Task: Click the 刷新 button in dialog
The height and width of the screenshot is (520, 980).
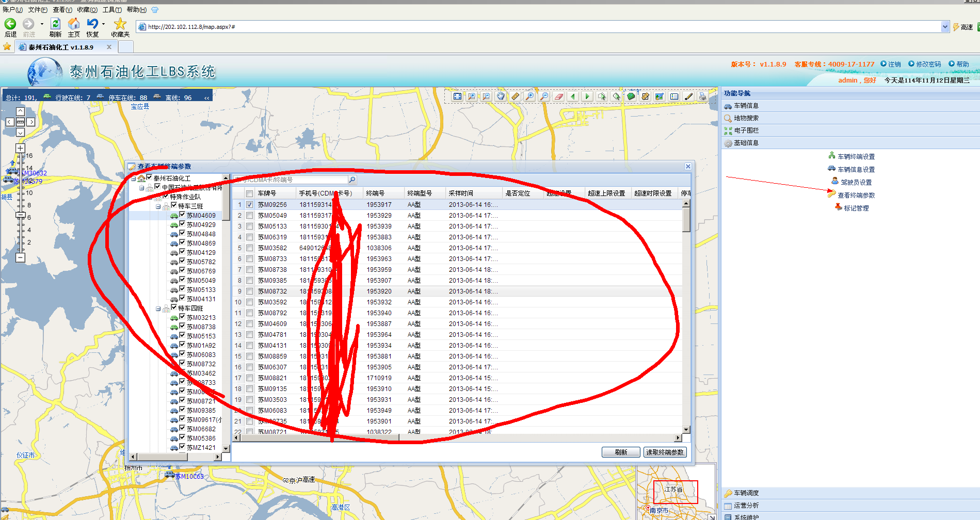Action: [x=621, y=452]
